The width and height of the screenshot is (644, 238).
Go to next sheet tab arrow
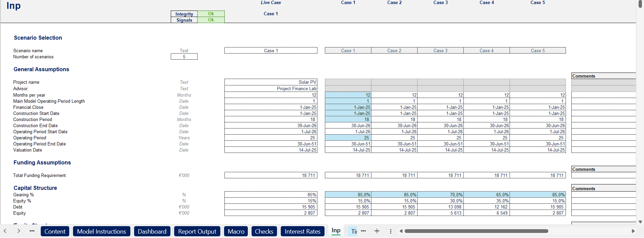[19, 231]
